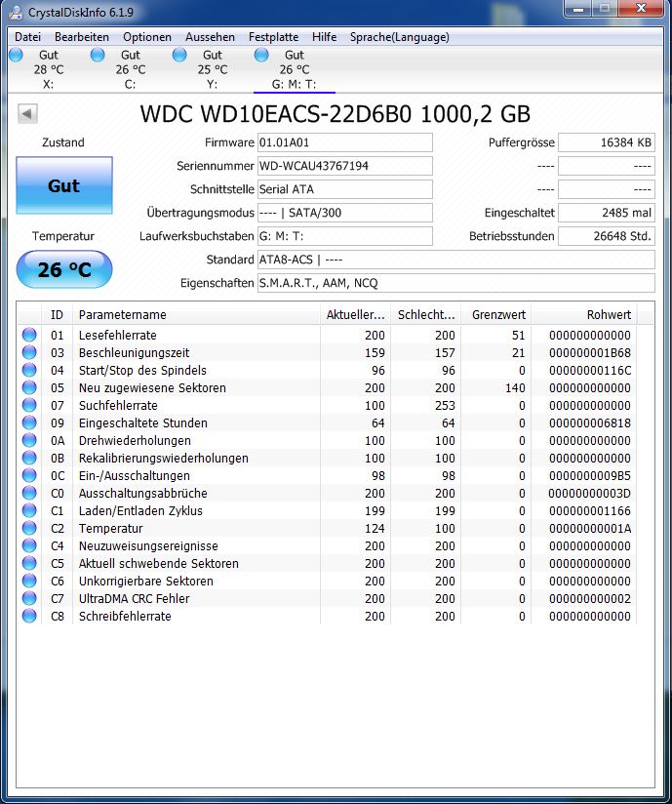Click the CrystalDiskInfo title bar app icon
The width and height of the screenshot is (672, 804).
(x=16, y=12)
